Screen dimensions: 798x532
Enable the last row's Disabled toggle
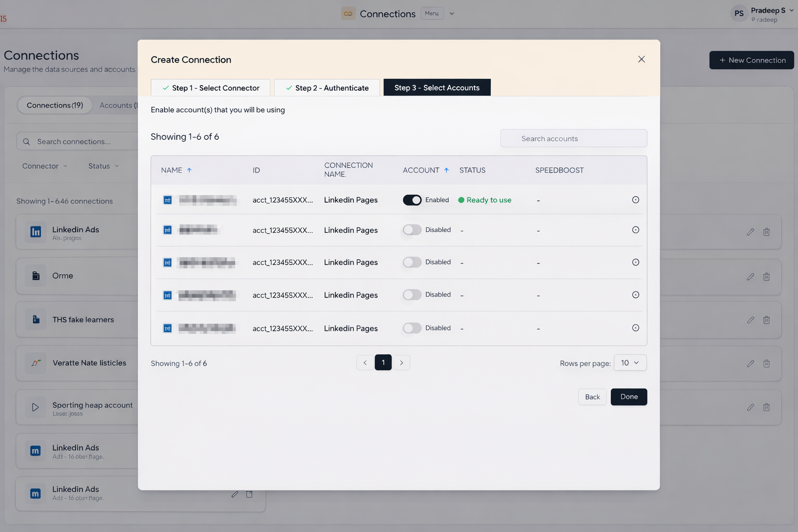[x=412, y=328]
